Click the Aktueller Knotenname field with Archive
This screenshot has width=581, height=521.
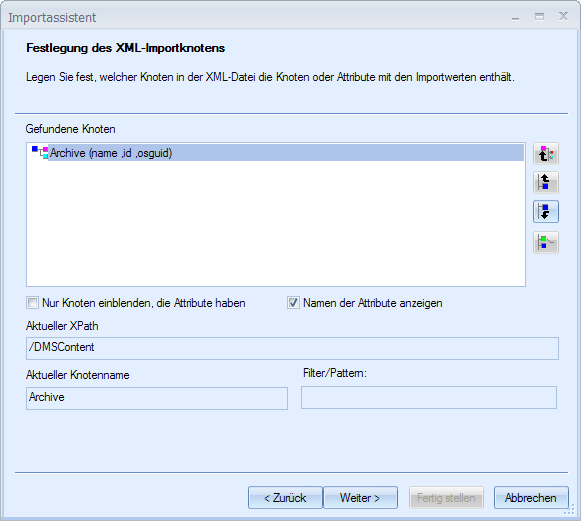click(157, 398)
